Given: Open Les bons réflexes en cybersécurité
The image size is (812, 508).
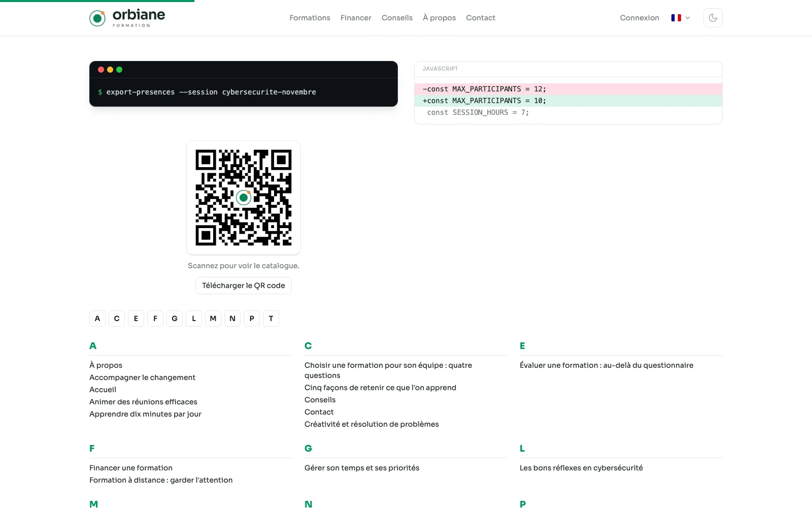Looking at the screenshot, I should click(581, 468).
